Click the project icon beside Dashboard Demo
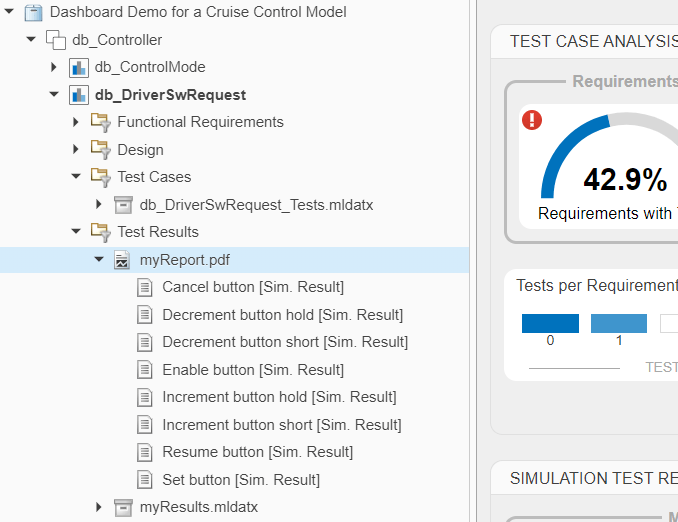Image resolution: width=678 pixels, height=522 pixels. (33, 12)
